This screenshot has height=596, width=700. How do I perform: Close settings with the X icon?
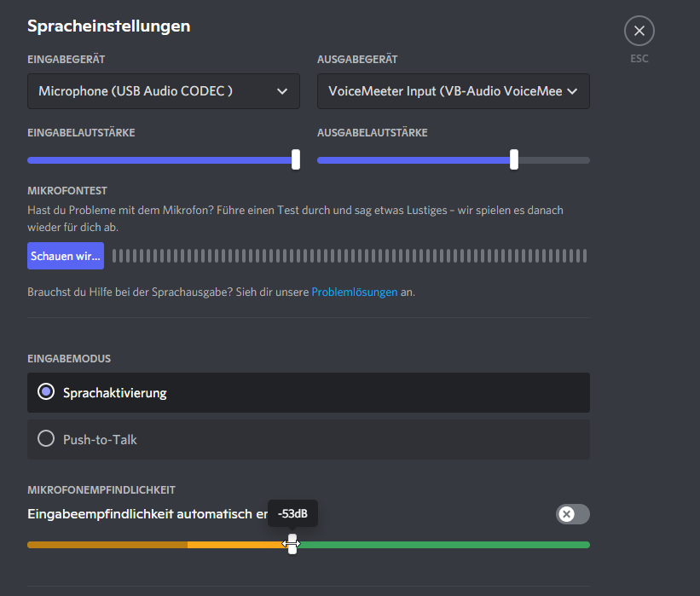tap(639, 32)
